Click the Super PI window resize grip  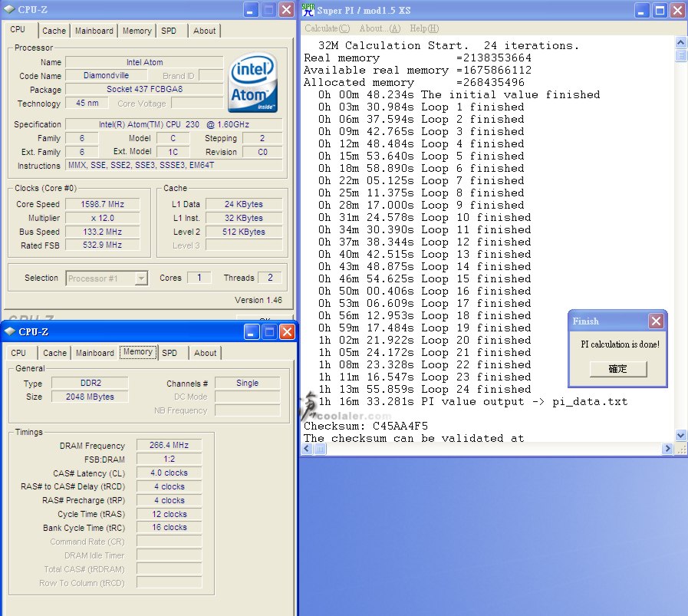[681, 449]
